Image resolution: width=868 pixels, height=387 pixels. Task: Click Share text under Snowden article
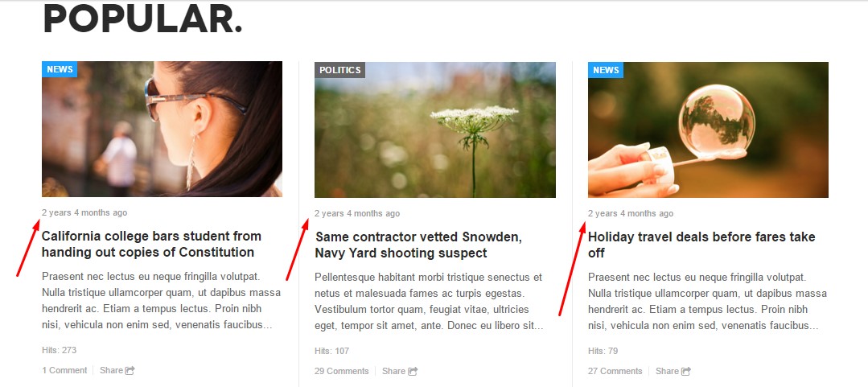coord(393,371)
